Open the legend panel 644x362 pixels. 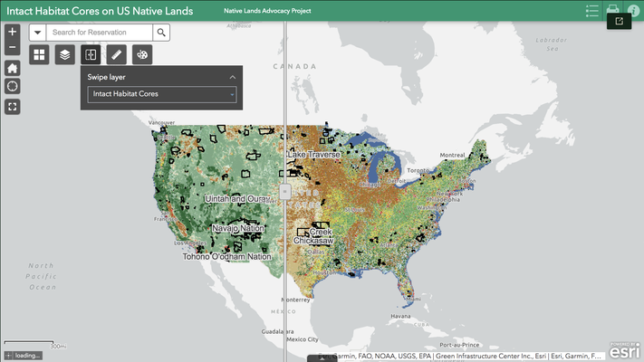(592, 11)
